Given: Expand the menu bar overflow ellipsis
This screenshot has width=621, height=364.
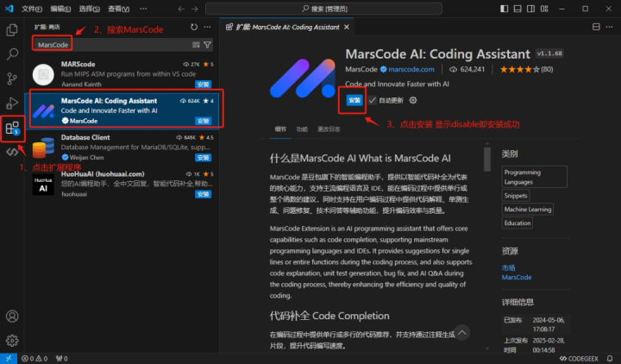Looking at the screenshot, I should pos(143,9).
